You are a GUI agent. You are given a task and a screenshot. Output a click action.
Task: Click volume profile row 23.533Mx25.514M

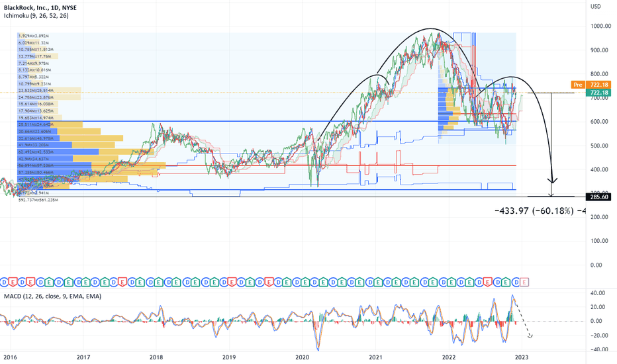[x=36, y=91]
